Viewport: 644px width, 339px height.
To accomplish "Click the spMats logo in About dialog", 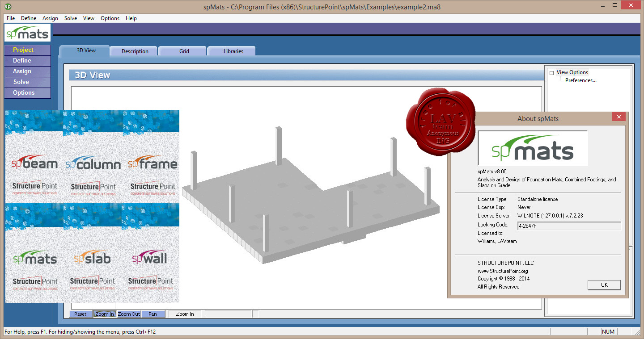I will pyautogui.click(x=533, y=148).
